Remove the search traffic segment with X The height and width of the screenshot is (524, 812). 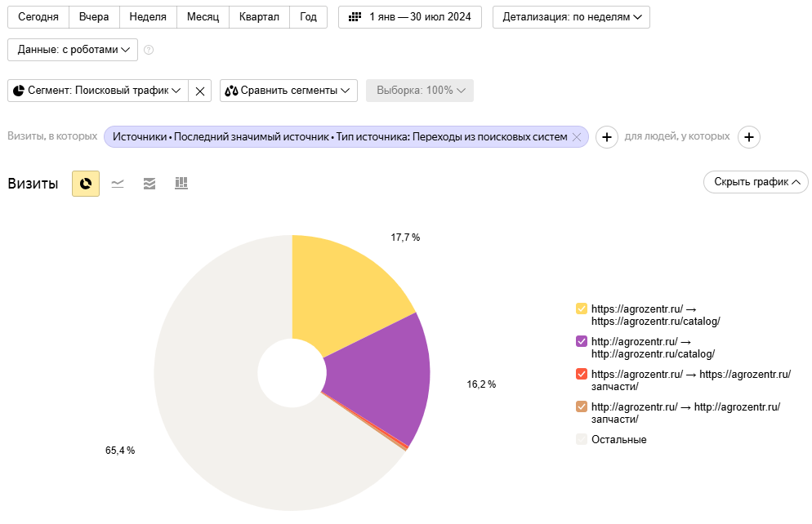click(200, 91)
